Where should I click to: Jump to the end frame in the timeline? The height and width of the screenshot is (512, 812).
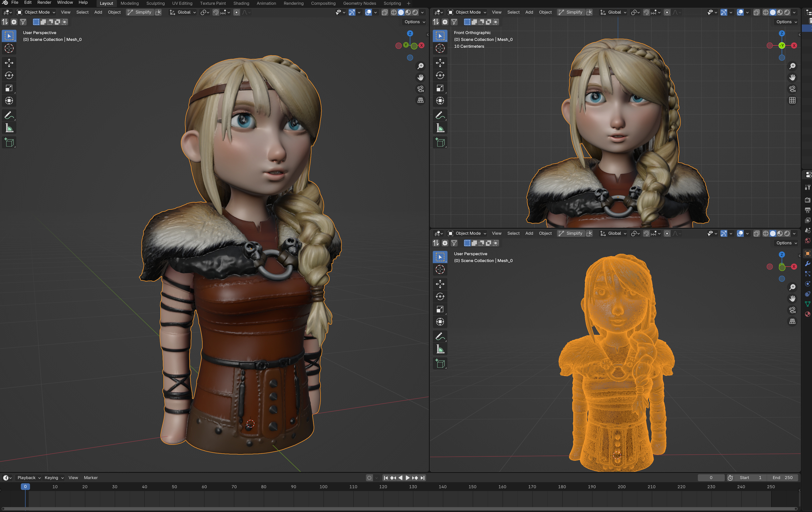pos(422,478)
